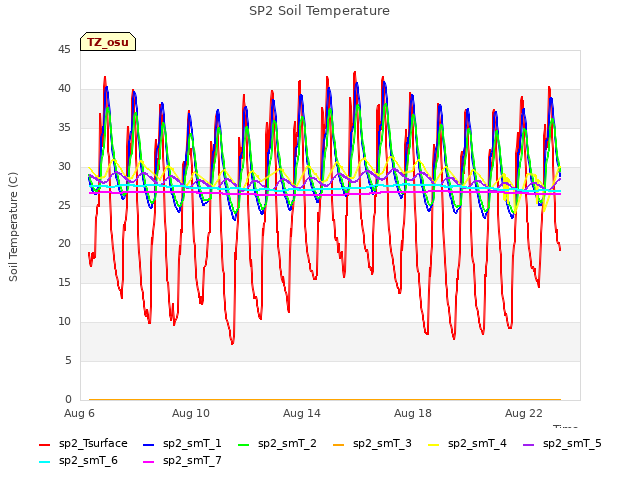Click the 35 y-axis tick label
Screen dimensions: 640x480
pyautogui.click(x=64, y=128)
